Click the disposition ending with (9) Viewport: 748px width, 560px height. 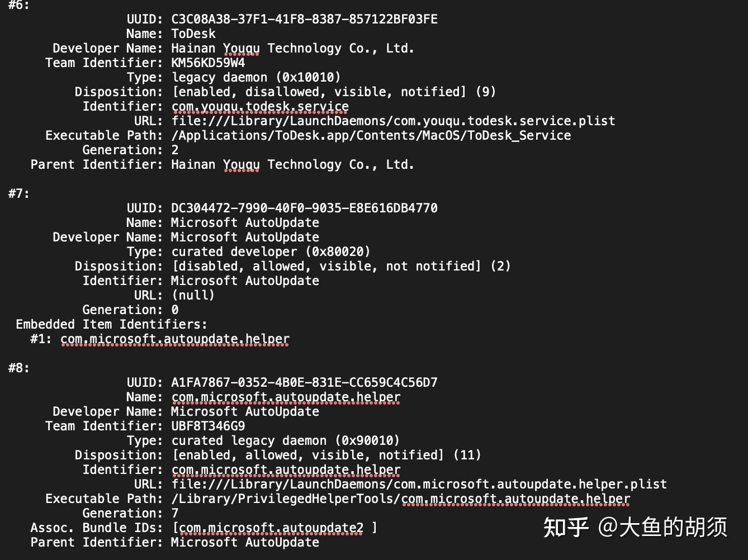point(334,92)
